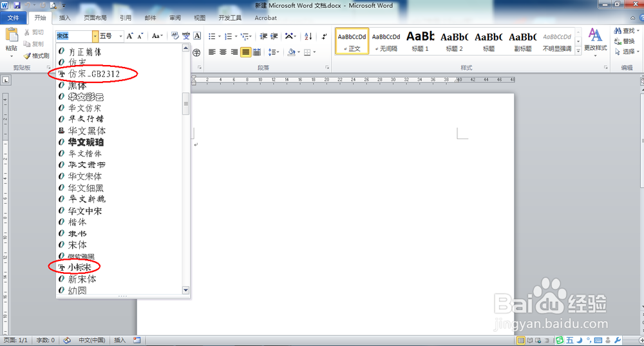This screenshot has height=346, width=644.
Task: Toggle Insert (插入) overtype mode in status bar
Action: click(120, 340)
